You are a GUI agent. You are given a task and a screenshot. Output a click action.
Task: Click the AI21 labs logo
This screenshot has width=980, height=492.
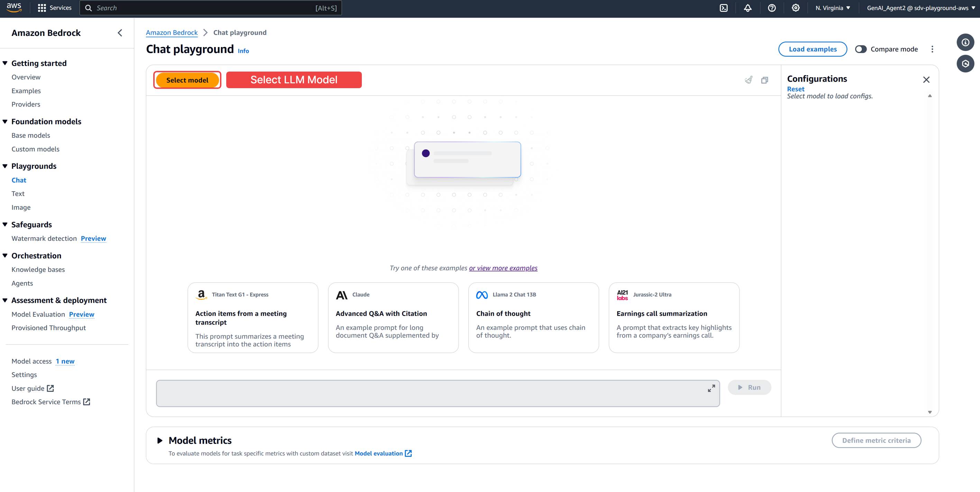point(622,295)
